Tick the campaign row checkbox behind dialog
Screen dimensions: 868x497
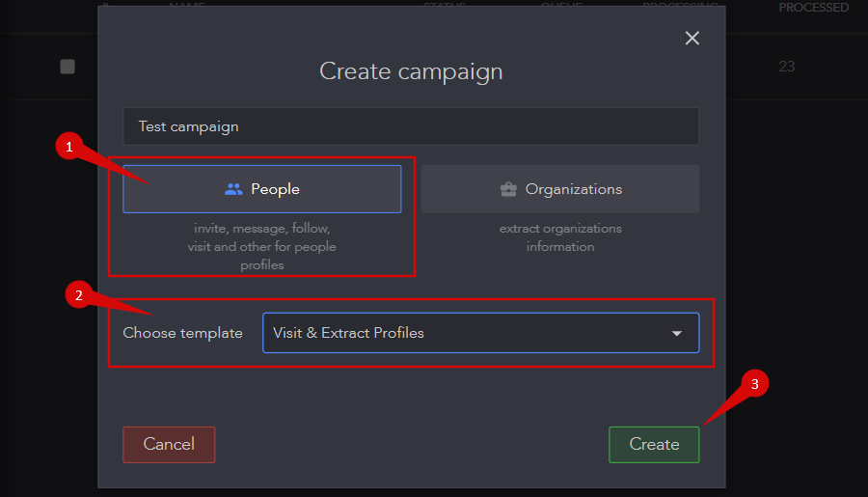coord(68,67)
